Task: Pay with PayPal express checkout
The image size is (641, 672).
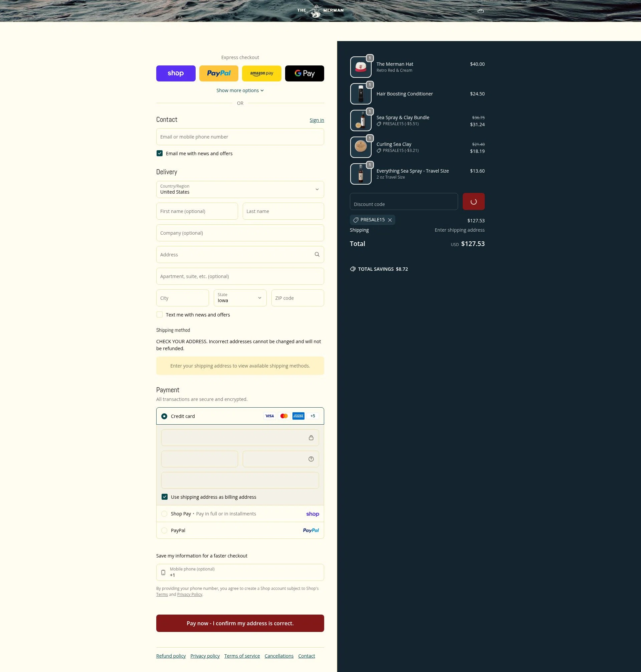Action: click(x=219, y=73)
